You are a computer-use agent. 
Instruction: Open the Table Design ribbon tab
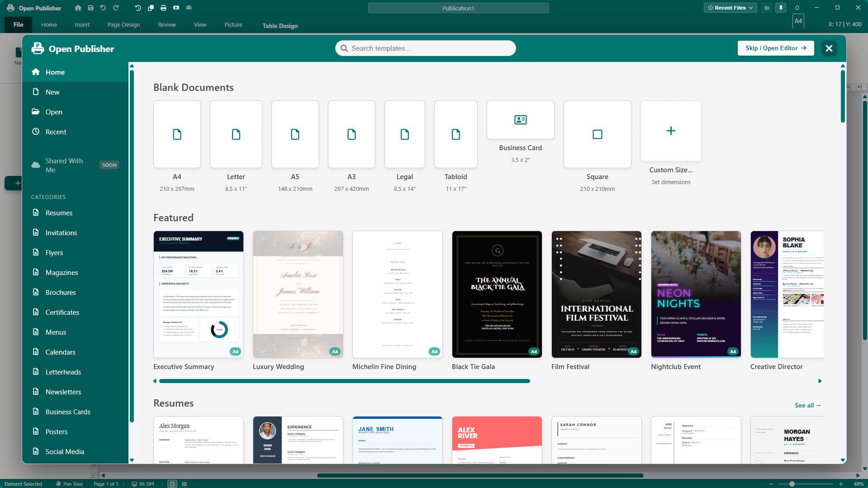tap(280, 26)
